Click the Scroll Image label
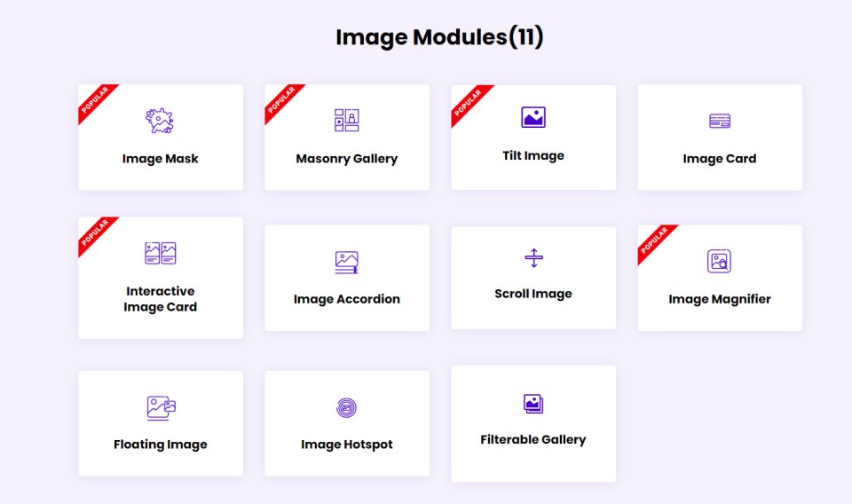Viewport: 852px width, 504px height. tap(533, 294)
